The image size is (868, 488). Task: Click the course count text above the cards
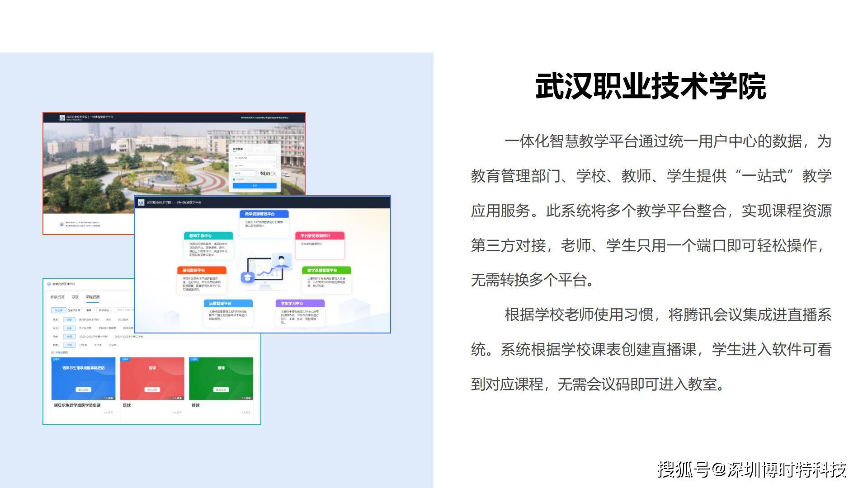tap(59, 352)
